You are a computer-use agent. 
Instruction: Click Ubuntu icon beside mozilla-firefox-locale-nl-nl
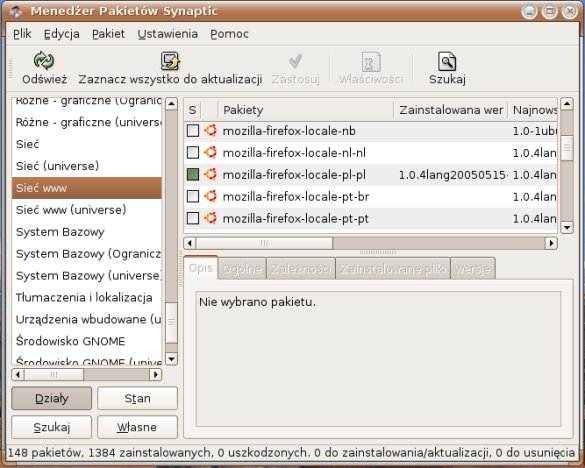(x=210, y=152)
